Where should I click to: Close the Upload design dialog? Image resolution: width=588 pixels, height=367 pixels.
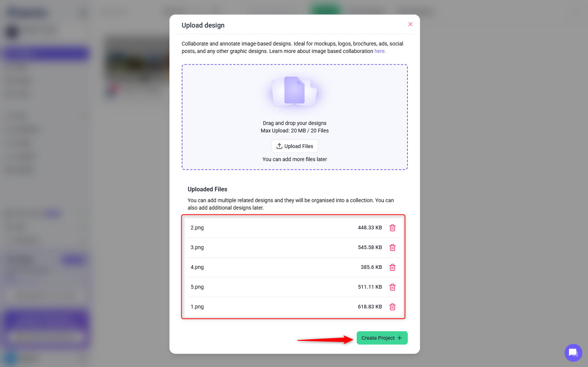[x=410, y=24]
